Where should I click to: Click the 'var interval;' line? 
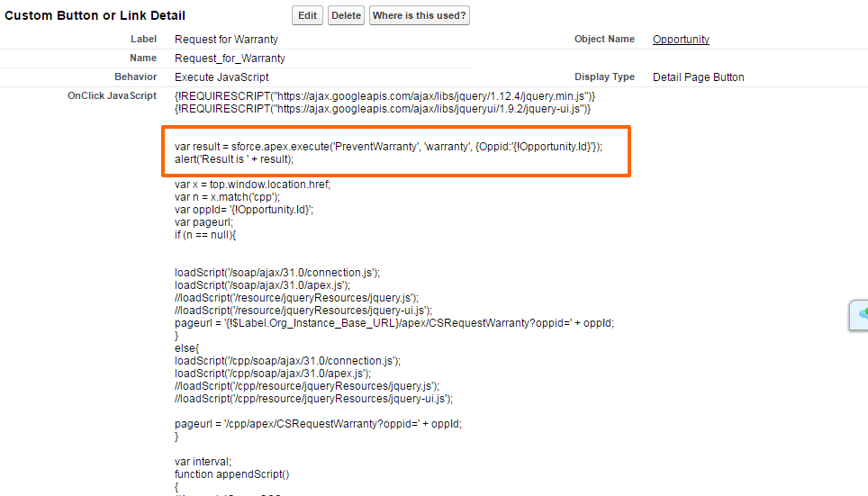pyautogui.click(x=203, y=461)
